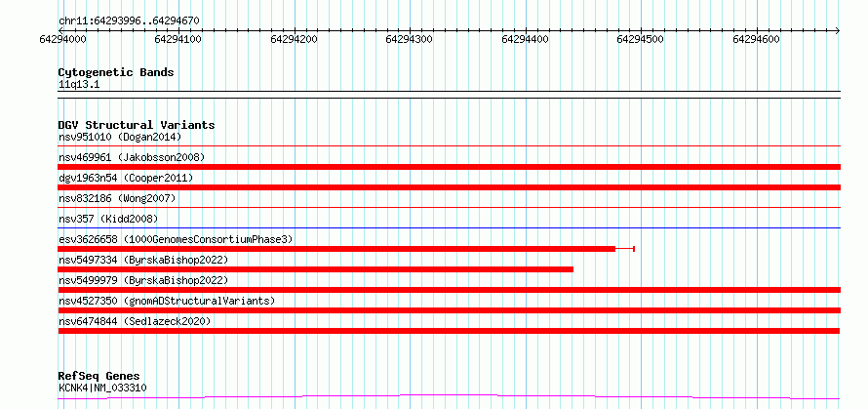Viewport: 868px width, 409px height.
Task: Click the nsv5497334 (ByrskaBishop2022) label
Action: 143,260
